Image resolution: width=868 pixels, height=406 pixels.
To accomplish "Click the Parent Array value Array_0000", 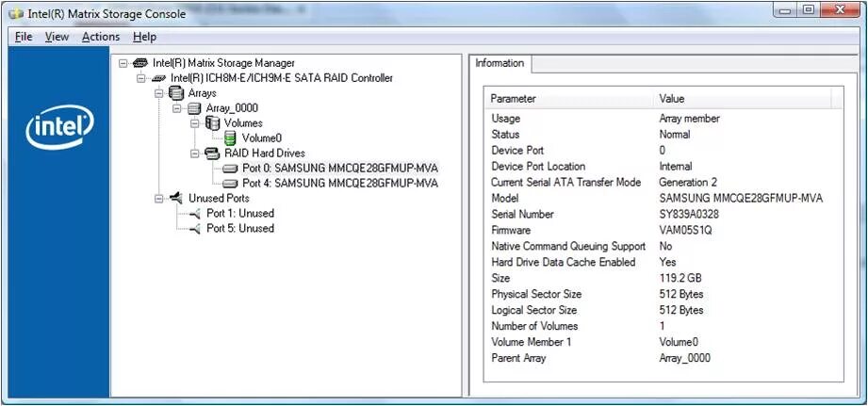I will click(685, 359).
